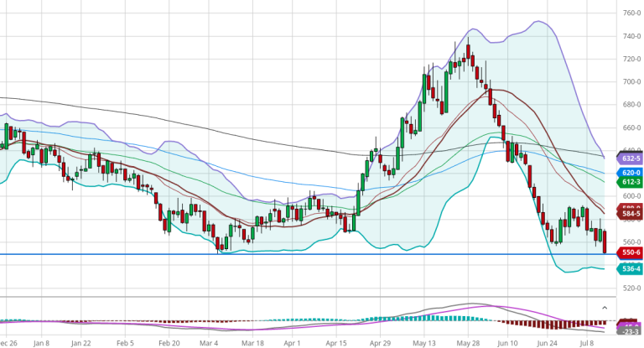
Task: Click the 680-0 price axis tick
Action: pos(632,105)
